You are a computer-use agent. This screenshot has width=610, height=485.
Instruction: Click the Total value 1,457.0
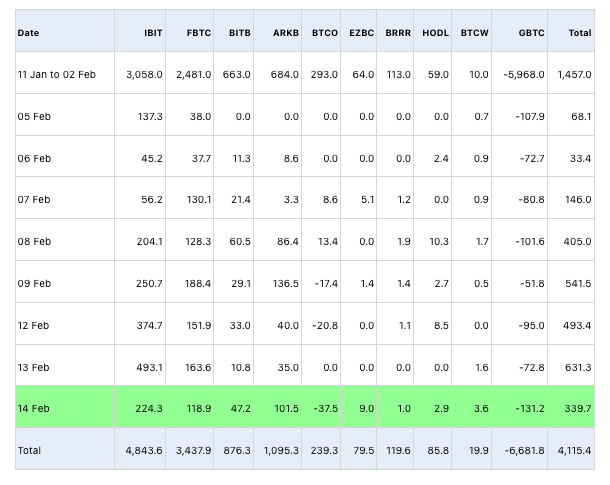(x=574, y=74)
